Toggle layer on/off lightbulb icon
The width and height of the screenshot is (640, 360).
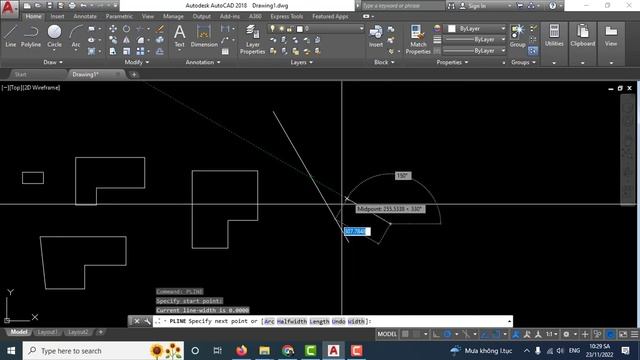click(273, 29)
